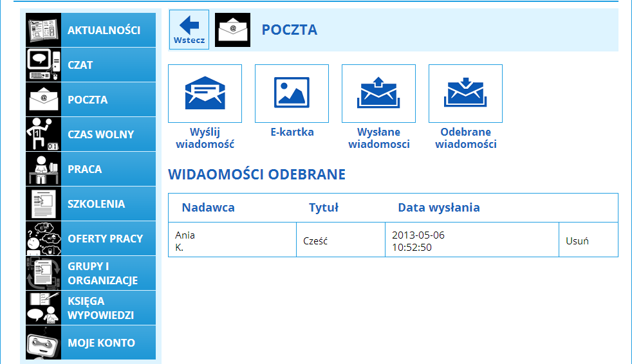Click the Czat computer icon
This screenshot has width=632, height=364.
point(44,65)
